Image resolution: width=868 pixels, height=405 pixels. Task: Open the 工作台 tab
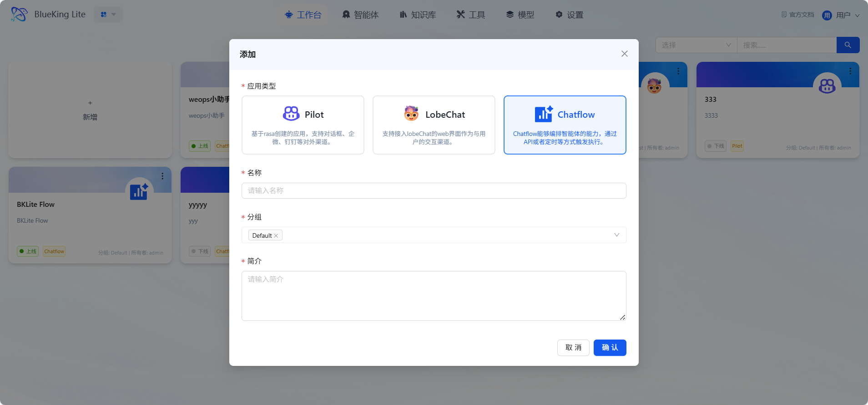coord(303,15)
